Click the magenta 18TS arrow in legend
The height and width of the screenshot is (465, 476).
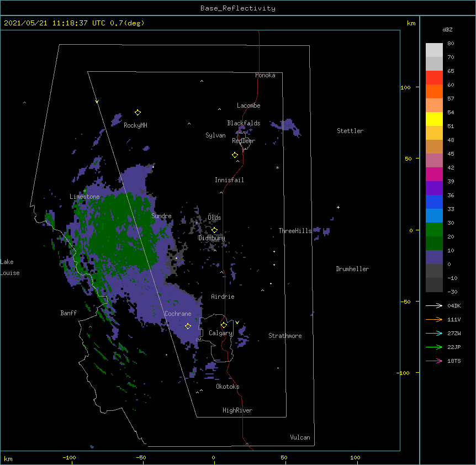tap(434, 361)
